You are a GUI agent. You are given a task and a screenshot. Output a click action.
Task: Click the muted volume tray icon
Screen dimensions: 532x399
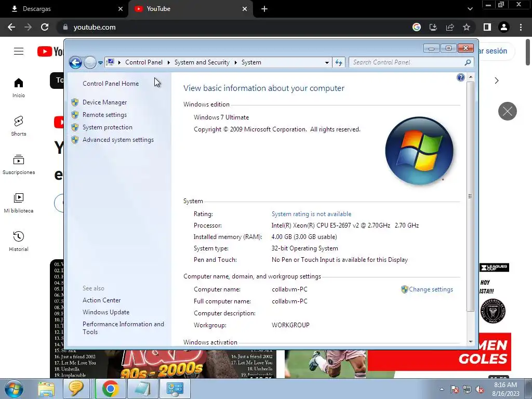pyautogui.click(x=480, y=390)
